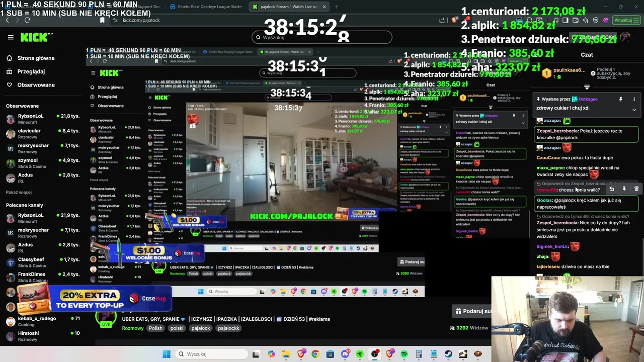Select Kinetic Blast Deadeye League Starter tab
Viewport: 644px width, 362px height.
point(206,7)
